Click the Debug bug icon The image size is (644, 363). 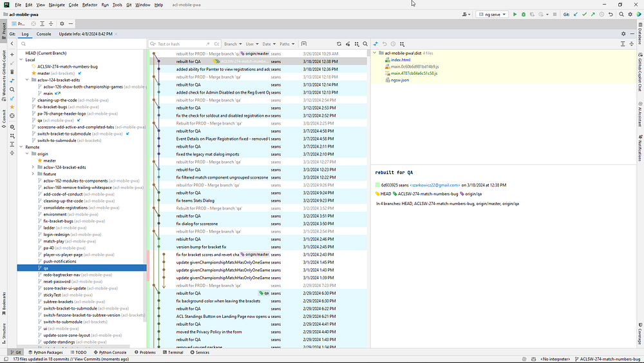click(x=523, y=14)
